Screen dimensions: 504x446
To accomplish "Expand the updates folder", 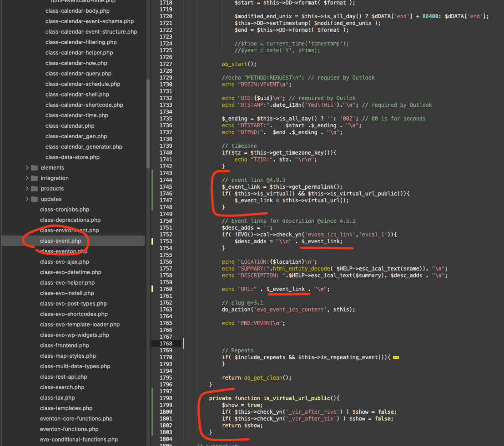I will tap(27, 199).
